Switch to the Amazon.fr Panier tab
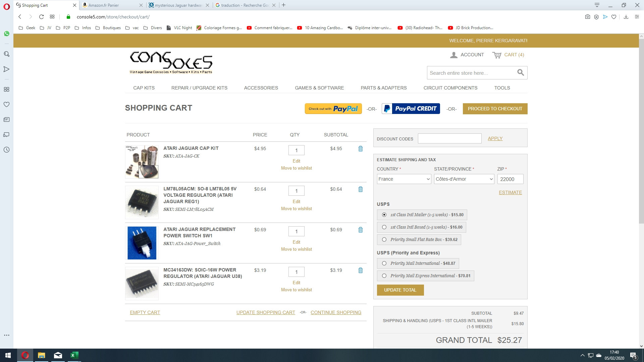The height and width of the screenshot is (362, 644). [x=107, y=5]
